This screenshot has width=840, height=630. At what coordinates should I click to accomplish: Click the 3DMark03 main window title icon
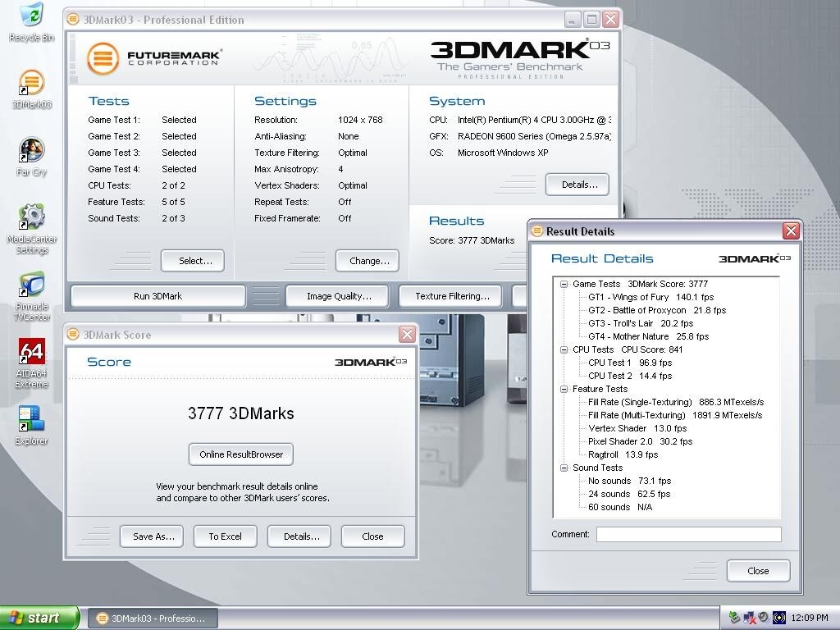pos(73,20)
